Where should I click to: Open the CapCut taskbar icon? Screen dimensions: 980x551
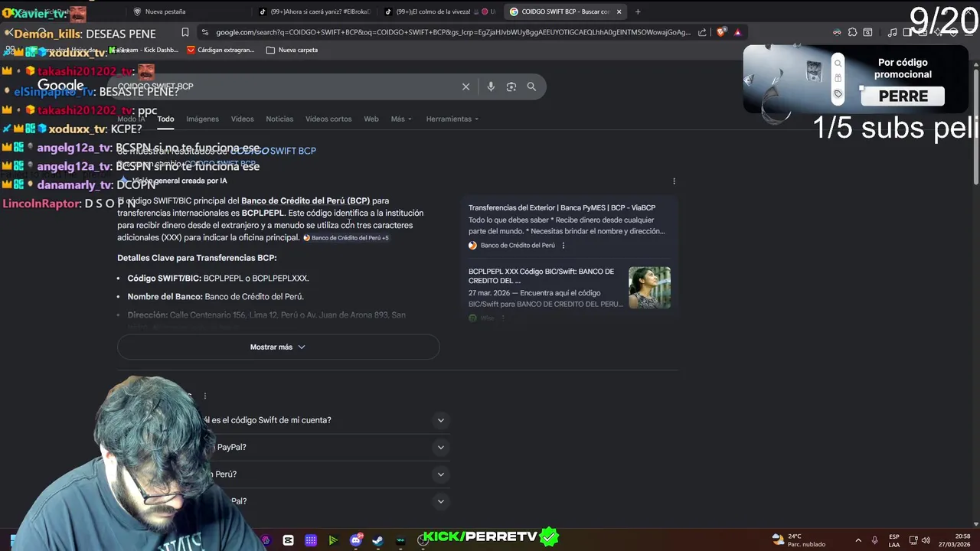(x=288, y=540)
